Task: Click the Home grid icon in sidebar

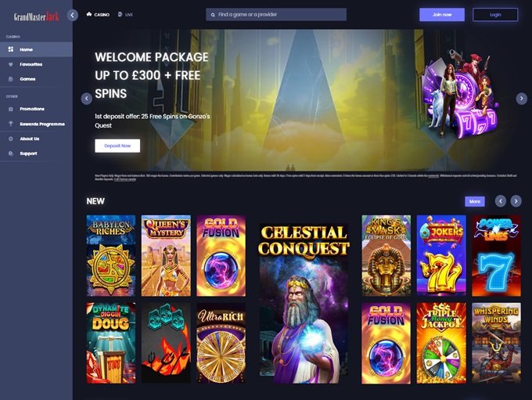Action: point(11,49)
